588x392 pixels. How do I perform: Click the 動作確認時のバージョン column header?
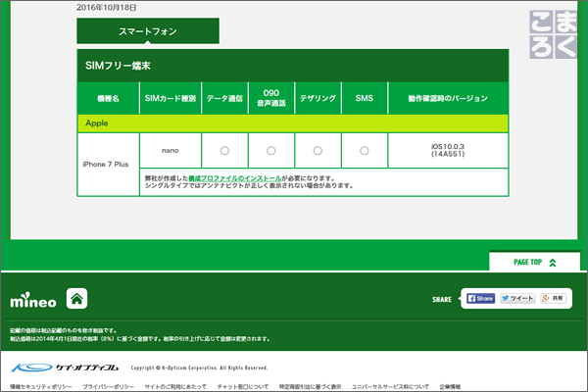coord(448,98)
